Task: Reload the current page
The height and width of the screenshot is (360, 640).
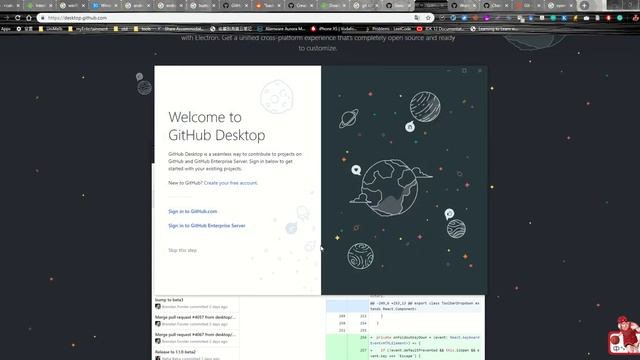Action: [18, 18]
